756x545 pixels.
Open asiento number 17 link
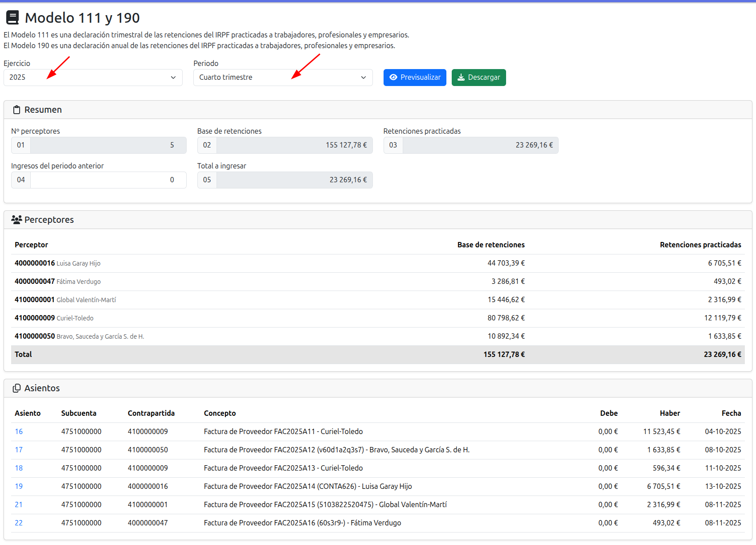(x=19, y=450)
